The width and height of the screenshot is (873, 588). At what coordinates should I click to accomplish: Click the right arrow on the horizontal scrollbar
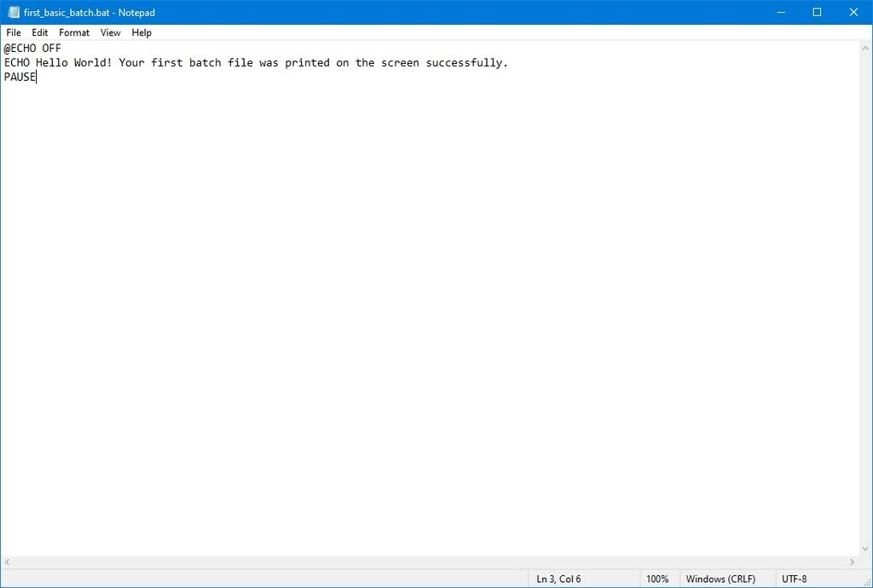click(x=853, y=562)
